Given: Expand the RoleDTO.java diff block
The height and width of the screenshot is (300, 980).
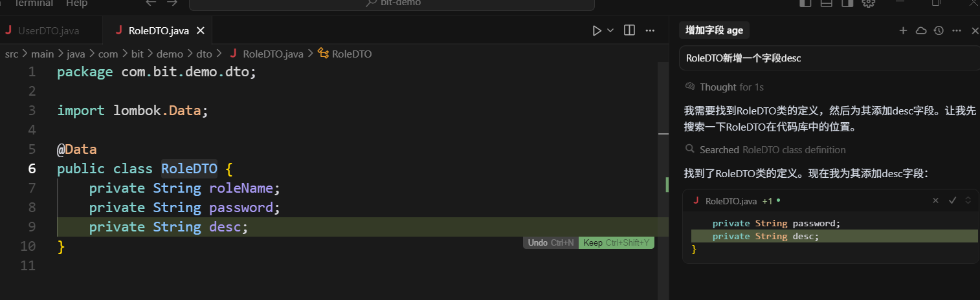Looking at the screenshot, I should (968, 200).
